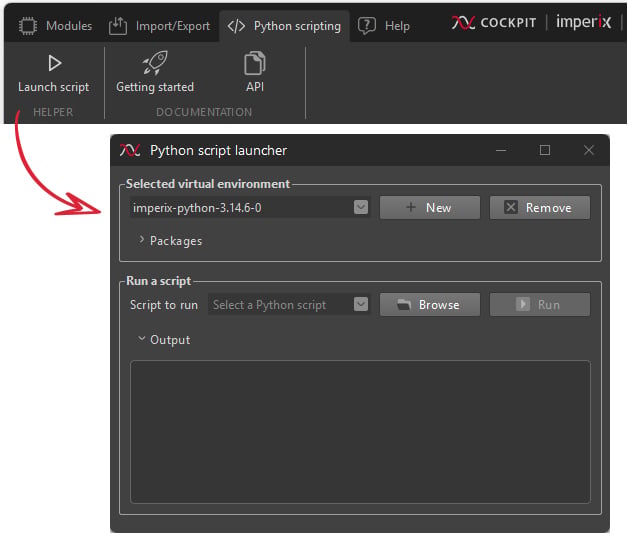The image size is (634, 544).
Task: Browse for a Python script
Action: point(430,304)
